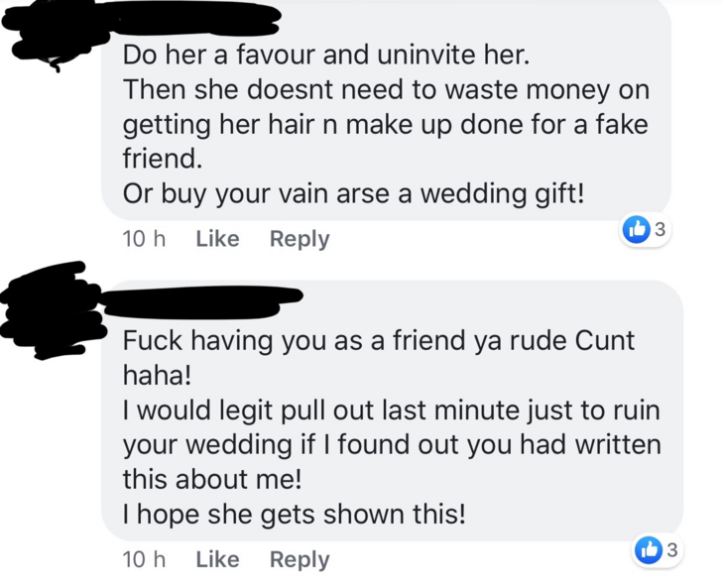Image resolution: width=722 pixels, height=588 pixels.
Task: Click the word 'friend.' in the first comment
Action: coord(162,159)
